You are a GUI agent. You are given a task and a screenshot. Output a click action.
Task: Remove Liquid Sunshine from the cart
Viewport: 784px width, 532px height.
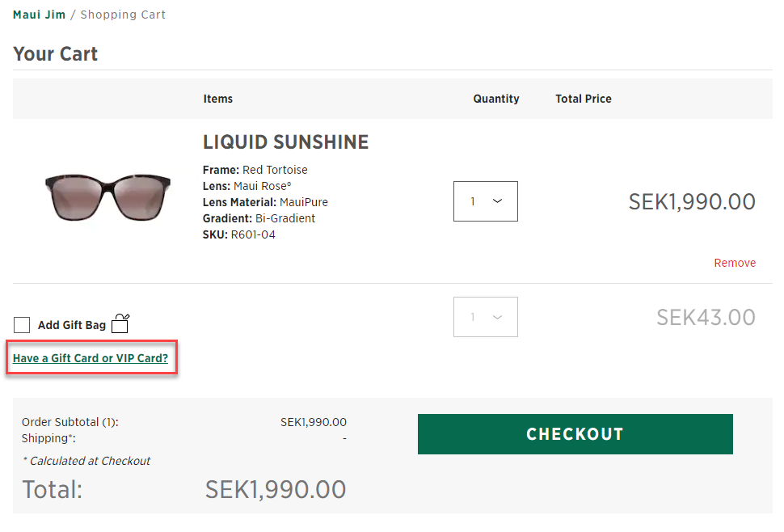point(735,263)
